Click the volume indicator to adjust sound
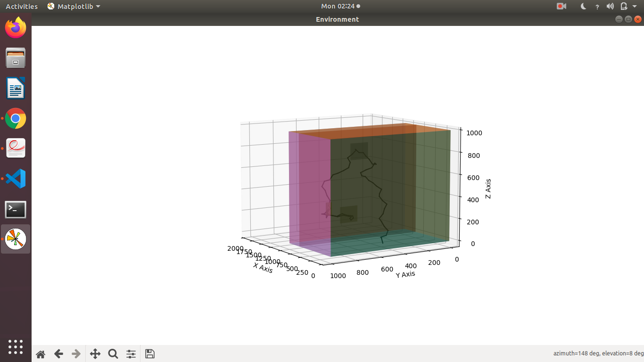 pos(610,6)
